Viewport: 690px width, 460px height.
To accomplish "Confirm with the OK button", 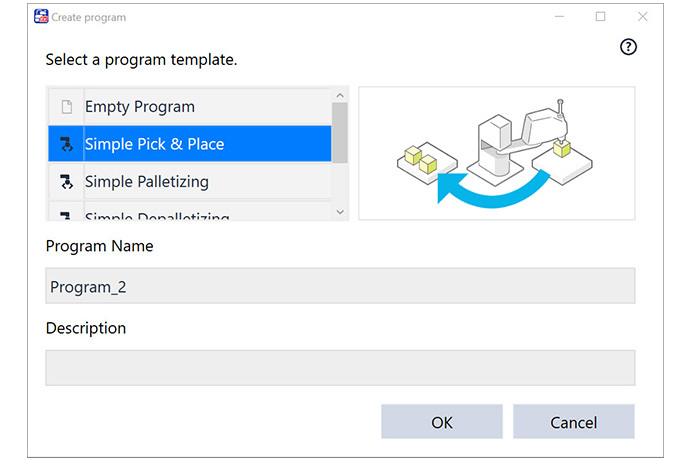I will pos(442,422).
